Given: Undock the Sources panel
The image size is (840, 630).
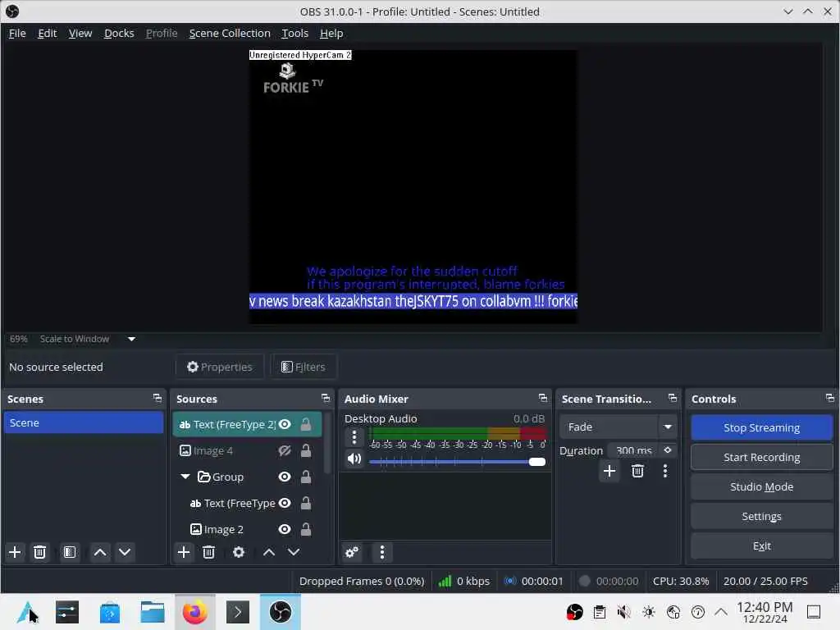Looking at the screenshot, I should (x=325, y=398).
